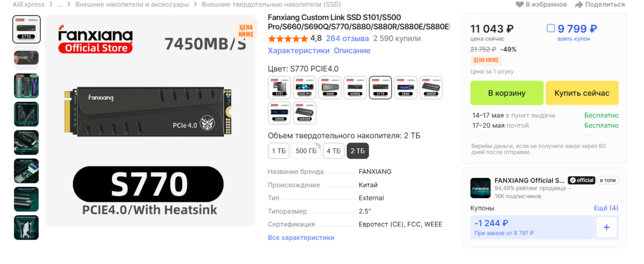The height and width of the screenshot is (264, 644).
Task: Open the FANXIANG store avatar icon
Action: pyautogui.click(x=480, y=188)
